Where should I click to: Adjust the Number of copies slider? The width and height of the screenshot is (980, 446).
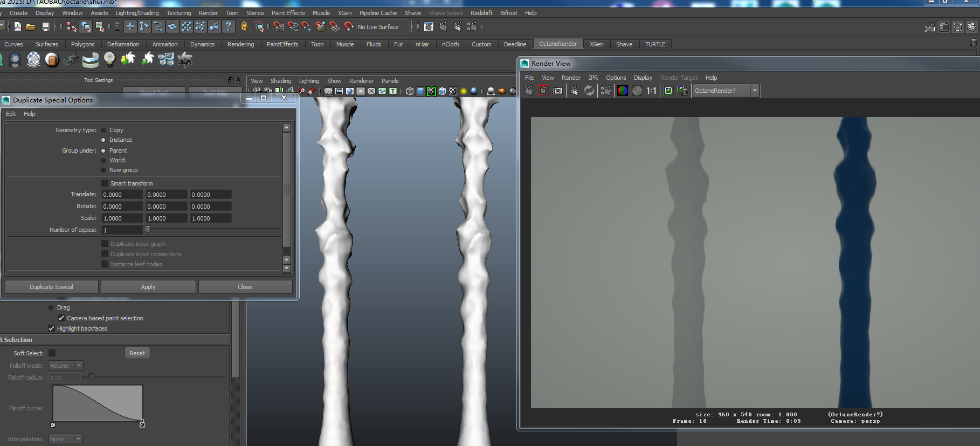pyautogui.click(x=148, y=230)
